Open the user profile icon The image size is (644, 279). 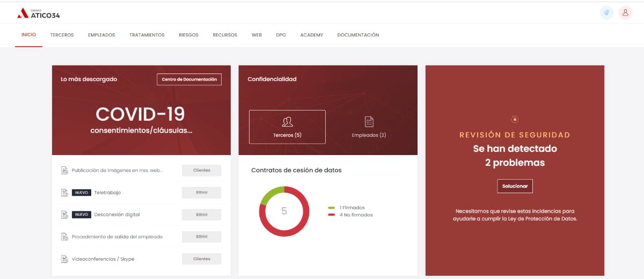[x=625, y=13]
